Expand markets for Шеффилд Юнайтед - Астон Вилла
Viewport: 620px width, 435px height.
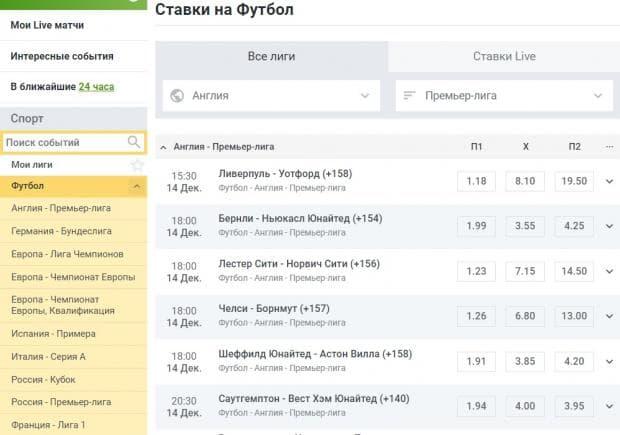(x=609, y=361)
